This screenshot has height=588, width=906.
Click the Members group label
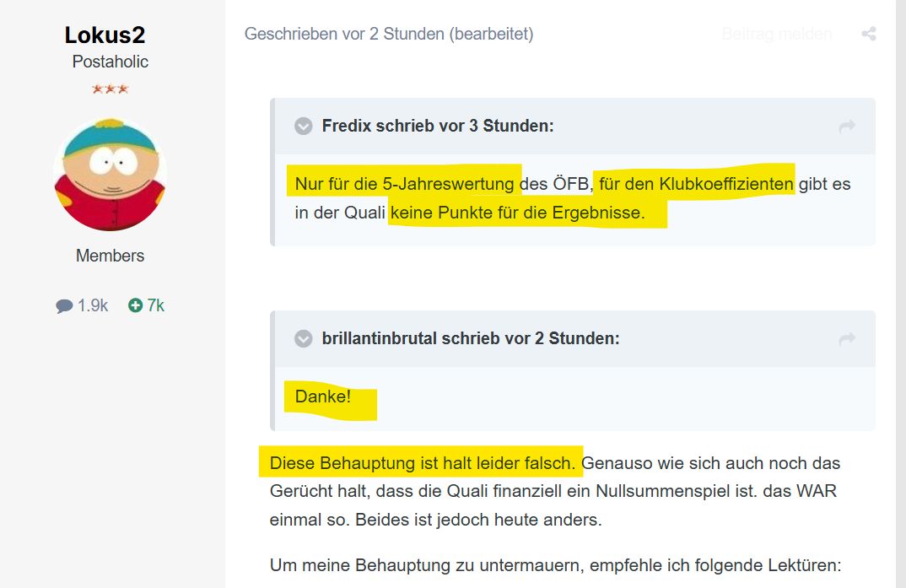coord(111,256)
